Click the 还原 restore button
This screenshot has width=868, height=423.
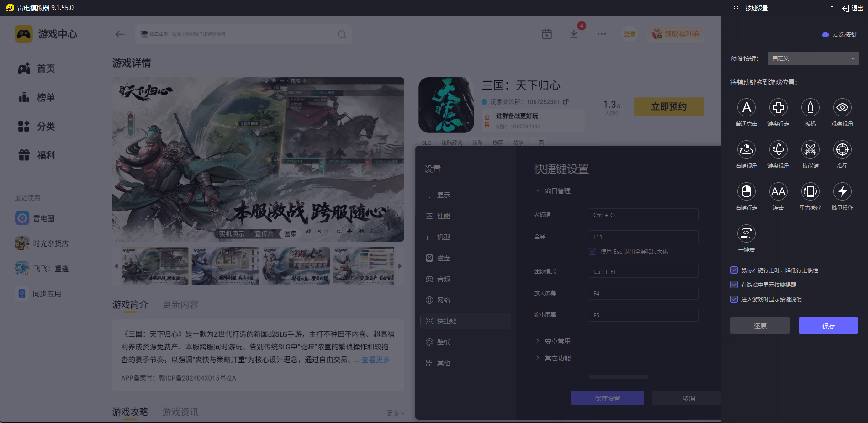(760, 326)
